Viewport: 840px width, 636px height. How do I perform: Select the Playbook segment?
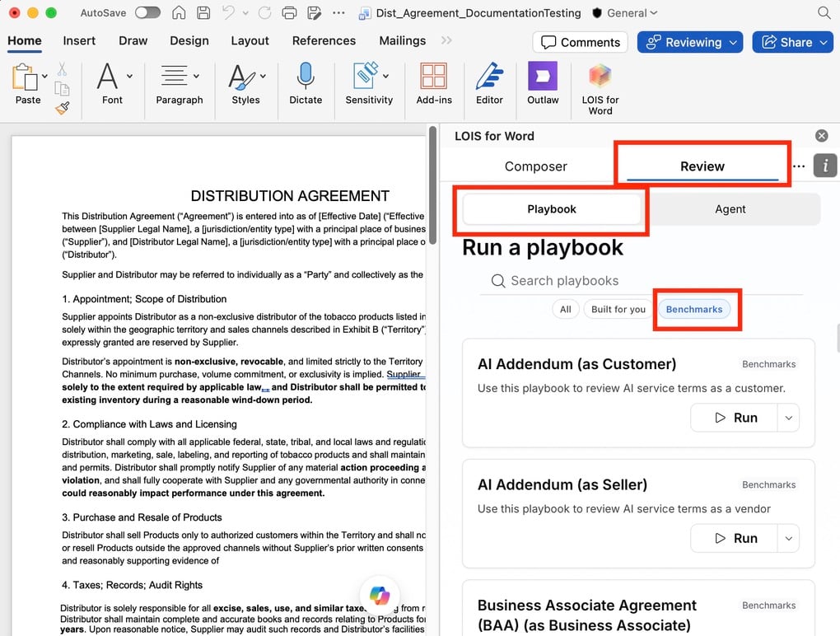coord(552,209)
